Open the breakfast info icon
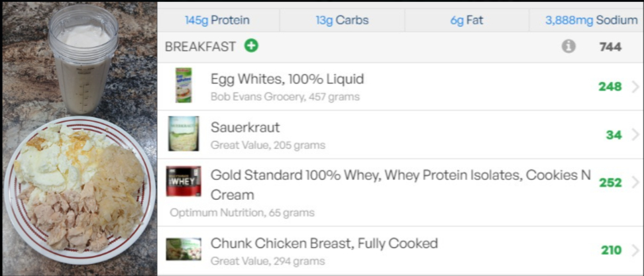Image resolution: width=644 pixels, height=276 pixels. click(568, 46)
